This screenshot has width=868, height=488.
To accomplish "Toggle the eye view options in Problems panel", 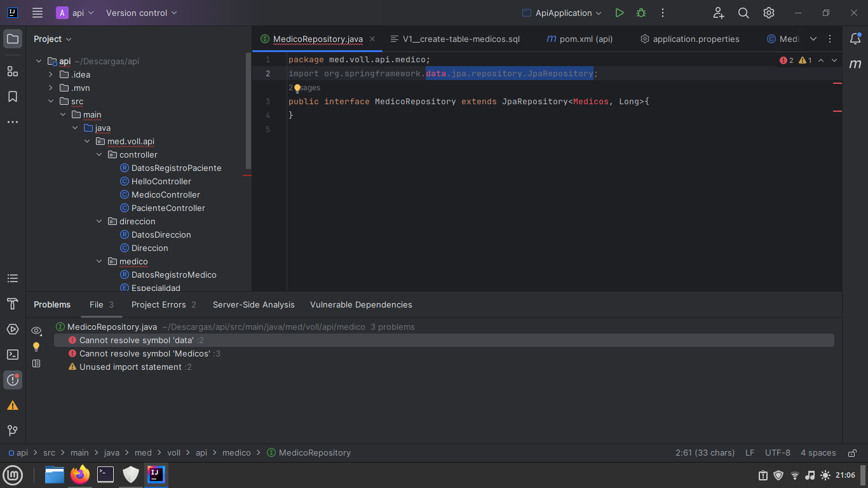I will point(36,330).
